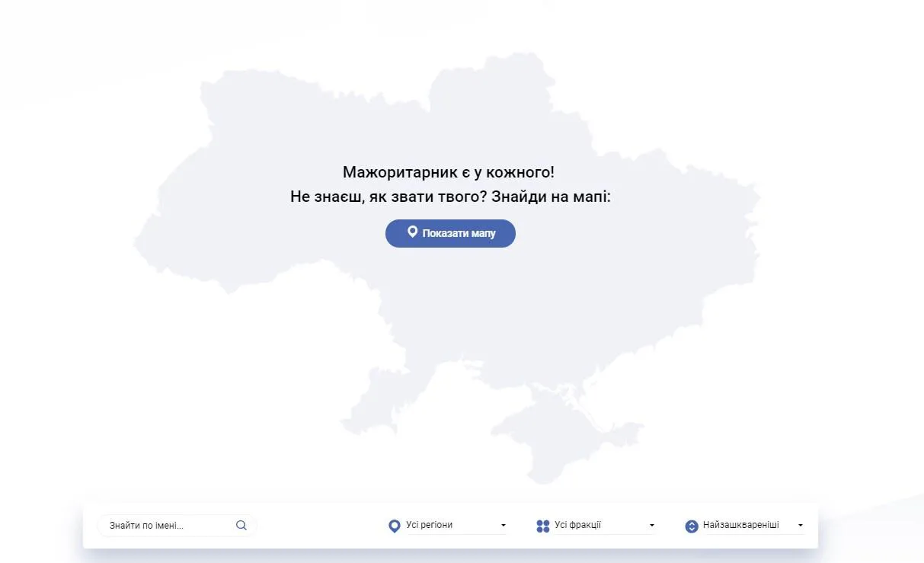Click the western part of Ukraine map silhouette

tap(198, 221)
